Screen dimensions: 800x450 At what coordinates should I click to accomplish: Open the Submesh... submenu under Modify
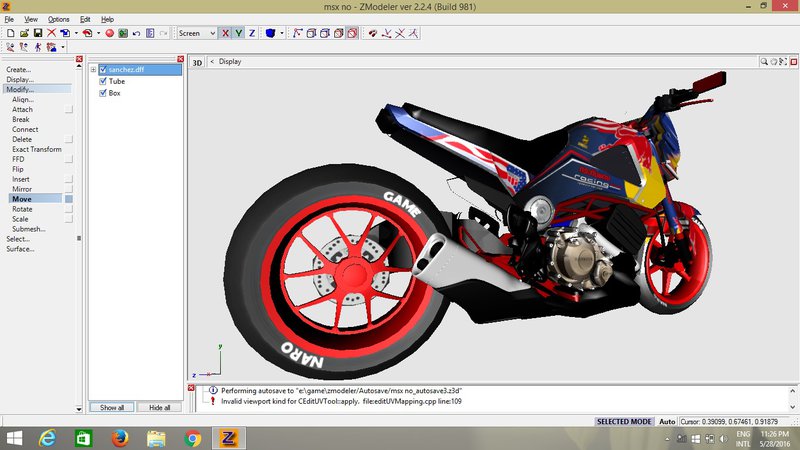point(29,229)
